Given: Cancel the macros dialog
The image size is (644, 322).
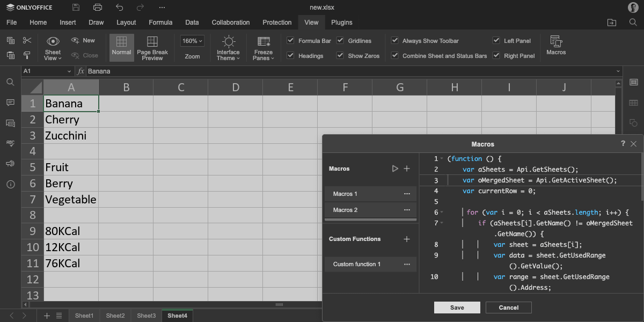Looking at the screenshot, I should (509, 308).
